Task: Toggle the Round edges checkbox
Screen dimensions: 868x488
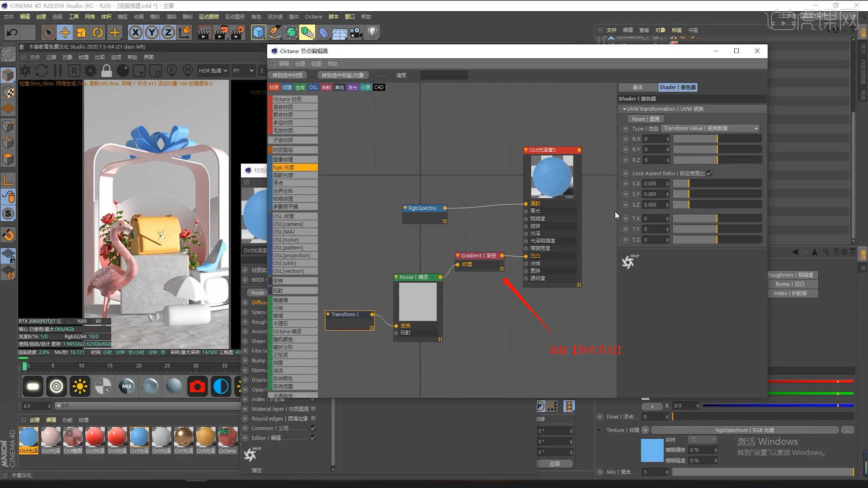Action: (x=313, y=418)
